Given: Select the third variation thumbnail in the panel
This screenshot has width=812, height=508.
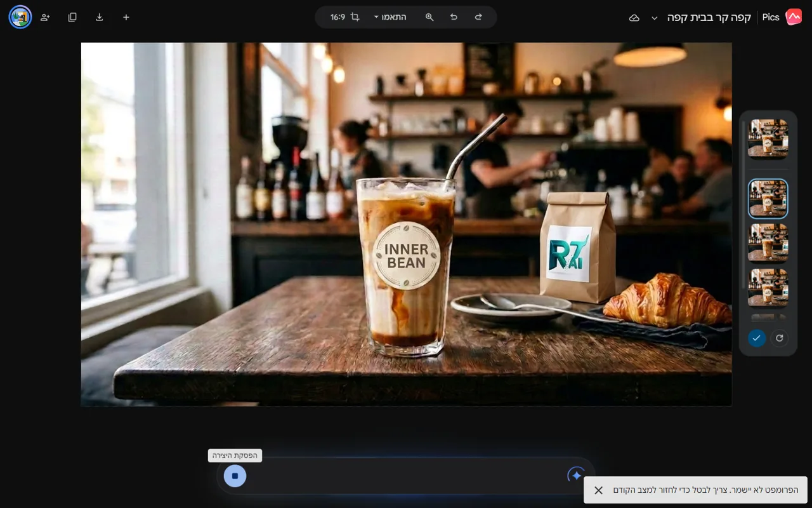Looking at the screenshot, I should (768, 243).
